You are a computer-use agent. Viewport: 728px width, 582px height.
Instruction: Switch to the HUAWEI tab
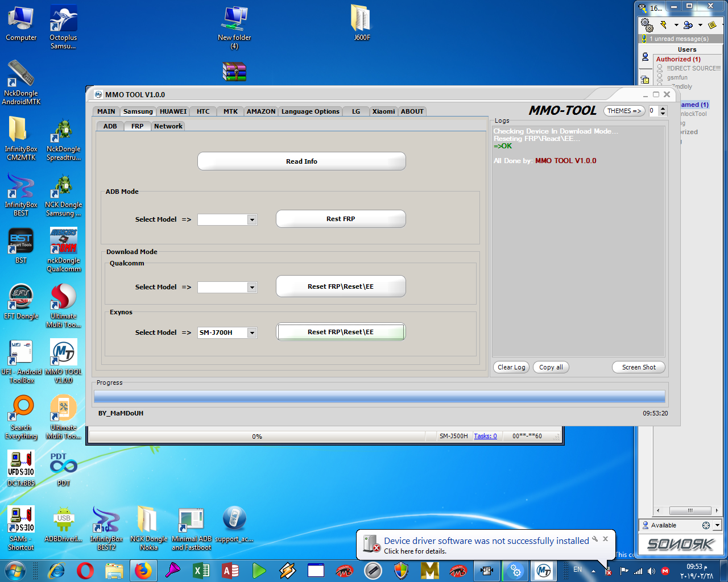pos(173,112)
